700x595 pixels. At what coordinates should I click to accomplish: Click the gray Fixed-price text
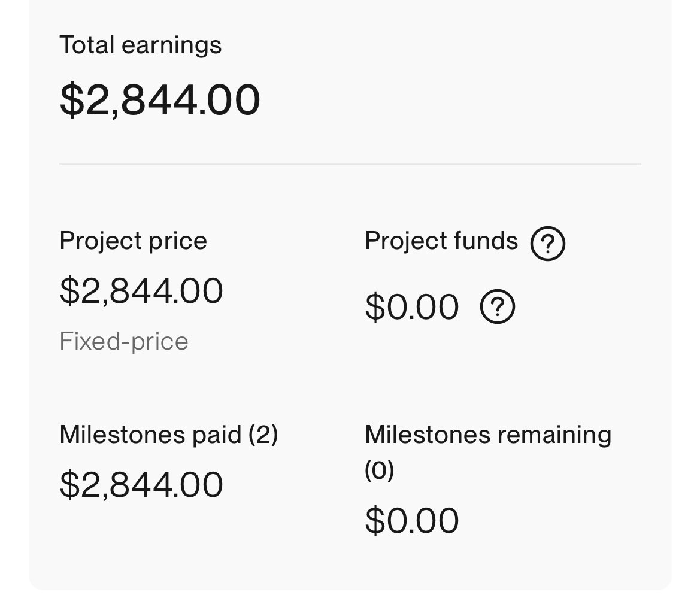[124, 342]
